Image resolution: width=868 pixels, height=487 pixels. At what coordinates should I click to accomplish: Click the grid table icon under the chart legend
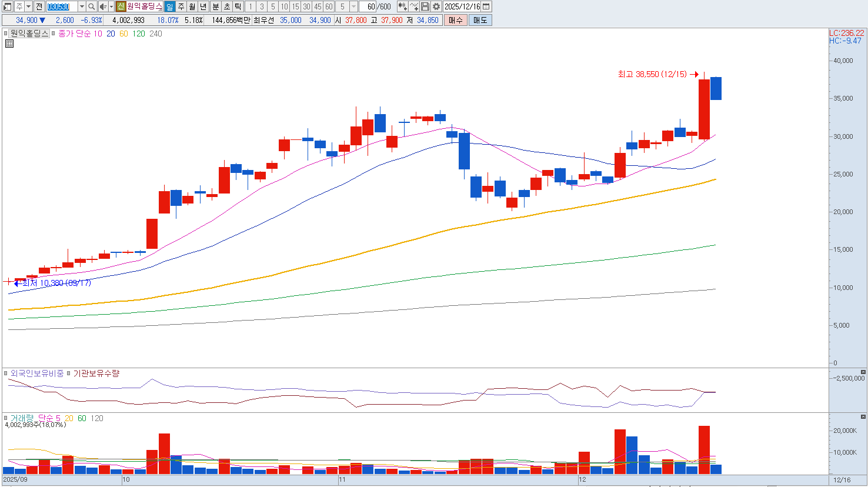pyautogui.click(x=9, y=44)
